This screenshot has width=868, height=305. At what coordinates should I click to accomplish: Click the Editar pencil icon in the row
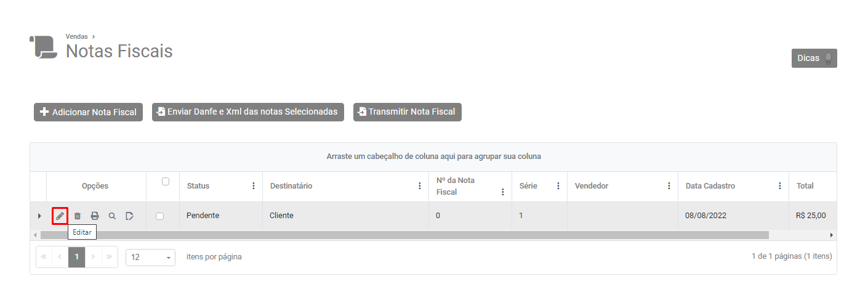(60, 216)
